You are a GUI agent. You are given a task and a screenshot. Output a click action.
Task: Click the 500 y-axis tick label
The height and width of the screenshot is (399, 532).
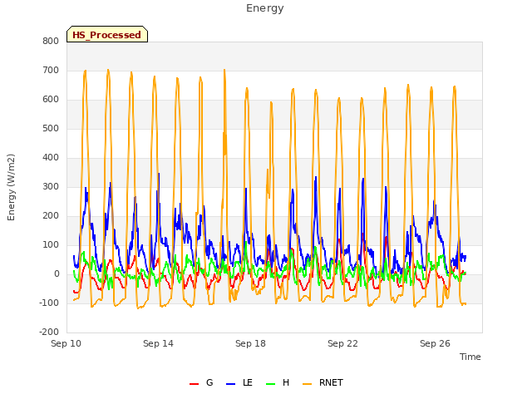pos(51,129)
